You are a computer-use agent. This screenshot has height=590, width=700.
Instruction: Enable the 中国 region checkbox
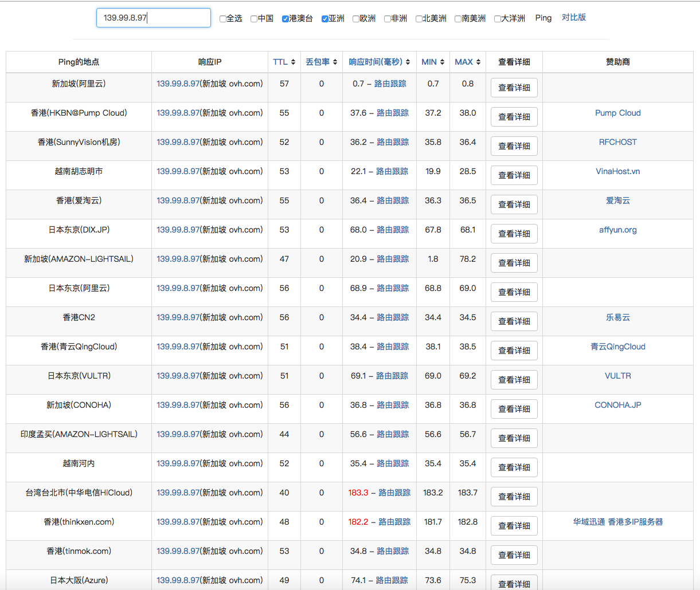coord(254,19)
